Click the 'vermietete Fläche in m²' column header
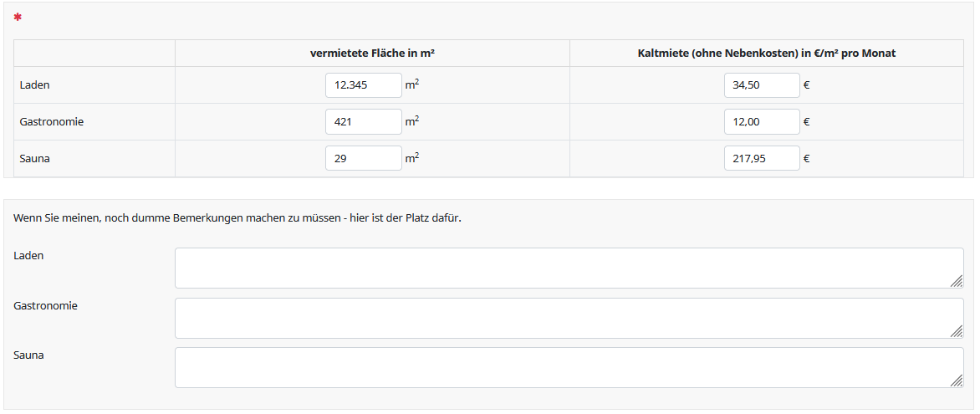Screen dimensions: 980x414 (x=372, y=54)
